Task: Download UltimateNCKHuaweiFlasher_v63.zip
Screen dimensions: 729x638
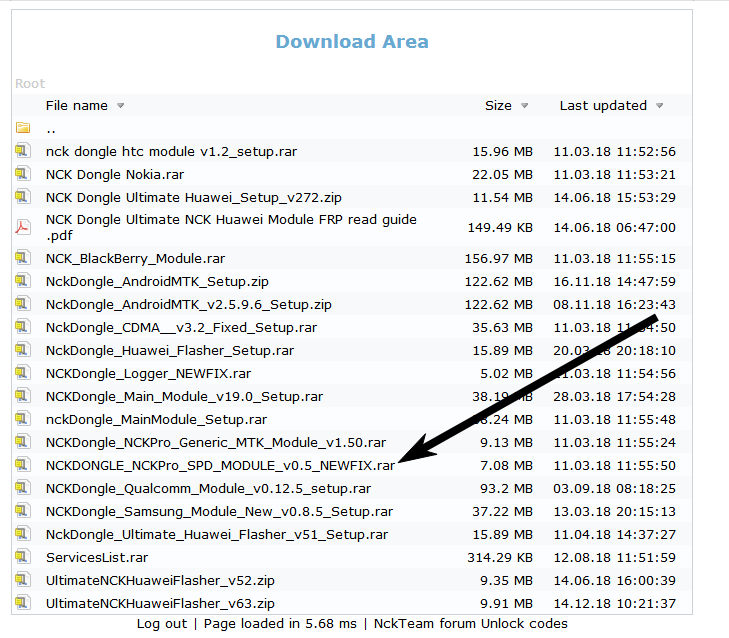Action: 160,604
